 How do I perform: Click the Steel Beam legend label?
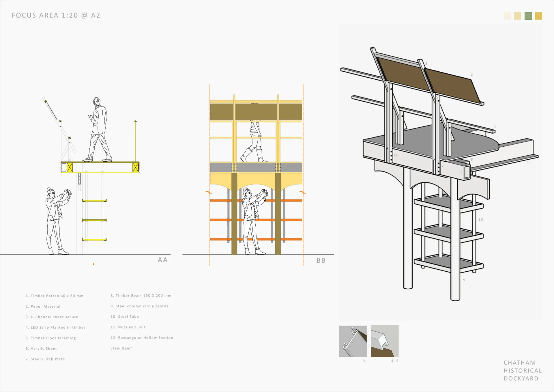coord(121,348)
